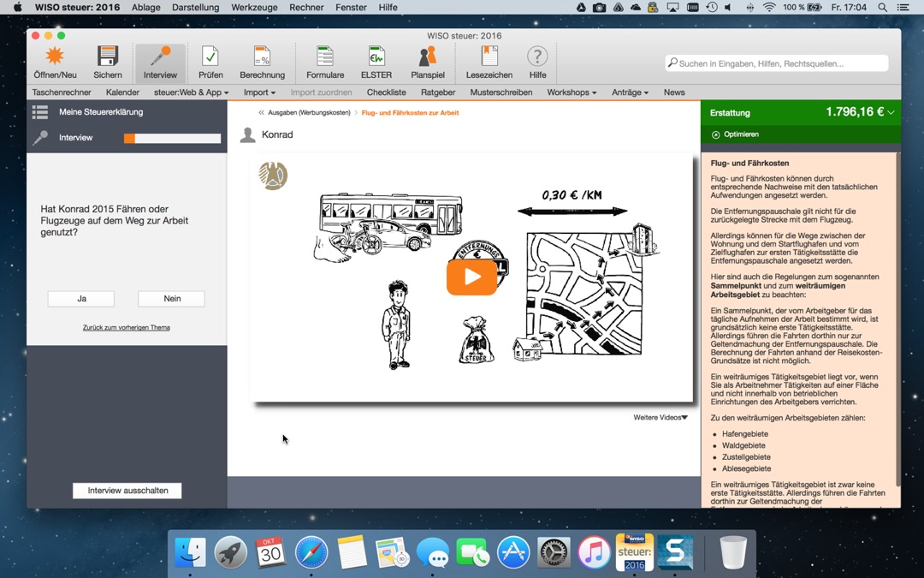Open the Hilfe menu in the menu bar
The image size is (924, 578).
[388, 7]
